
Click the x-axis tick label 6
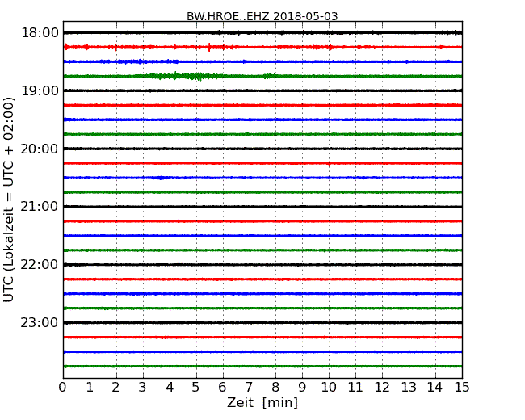pyautogui.click(x=222, y=388)
